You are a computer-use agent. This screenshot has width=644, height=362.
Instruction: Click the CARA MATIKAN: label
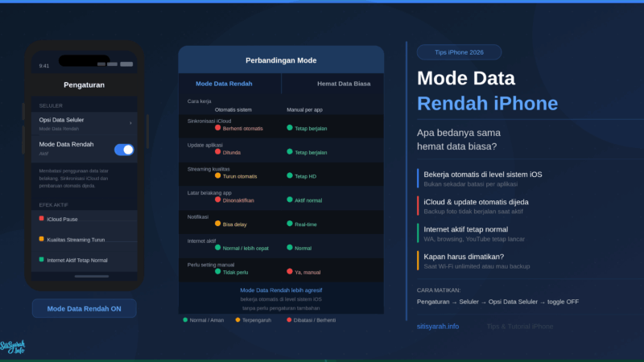click(439, 290)
